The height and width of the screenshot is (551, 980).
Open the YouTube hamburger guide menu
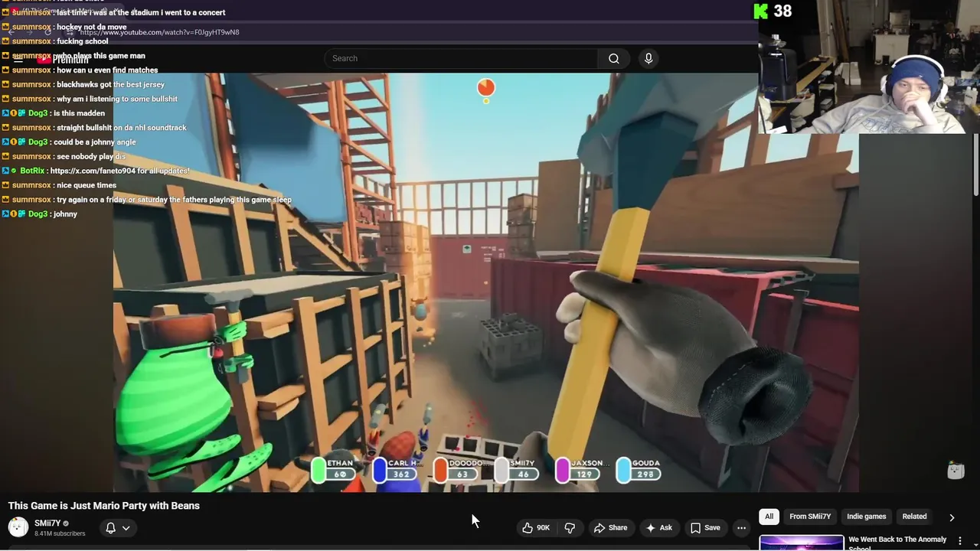[18, 60]
